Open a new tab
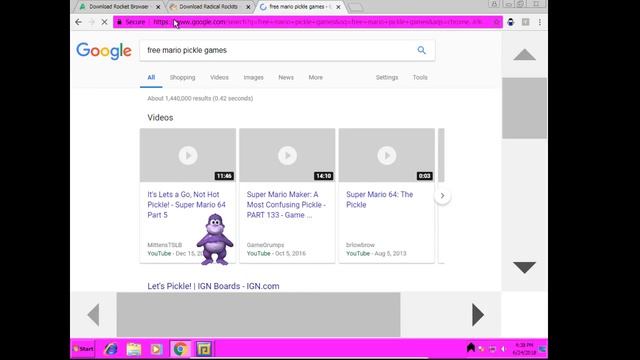 click(x=356, y=7)
